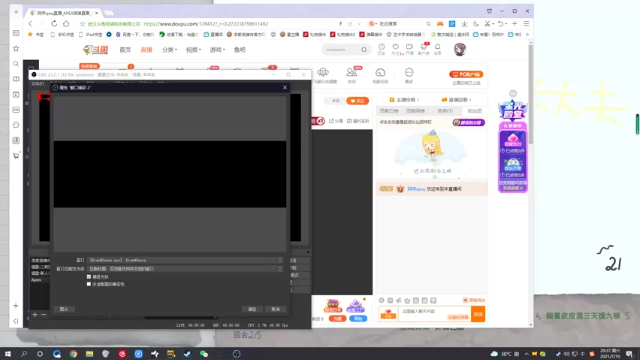
Task: Click the more ellipsis circle icon
Action: coord(409,73)
